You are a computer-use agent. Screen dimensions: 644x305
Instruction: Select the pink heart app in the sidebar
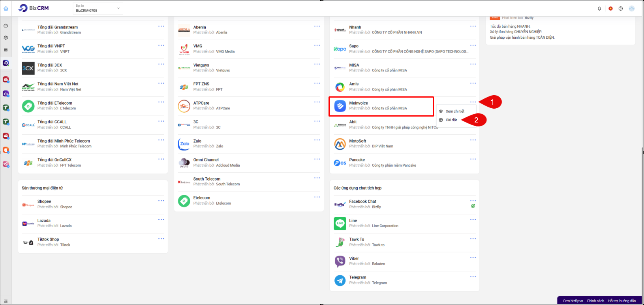pos(6,164)
